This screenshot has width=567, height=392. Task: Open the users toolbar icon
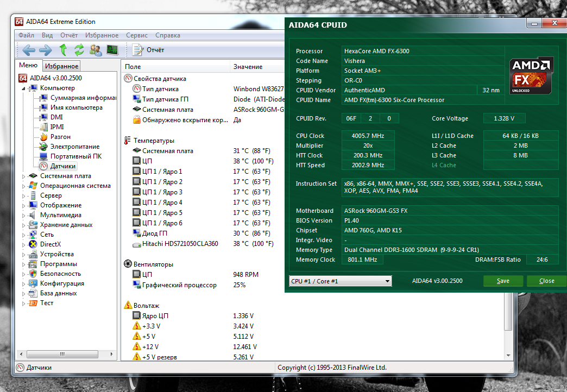[96, 50]
